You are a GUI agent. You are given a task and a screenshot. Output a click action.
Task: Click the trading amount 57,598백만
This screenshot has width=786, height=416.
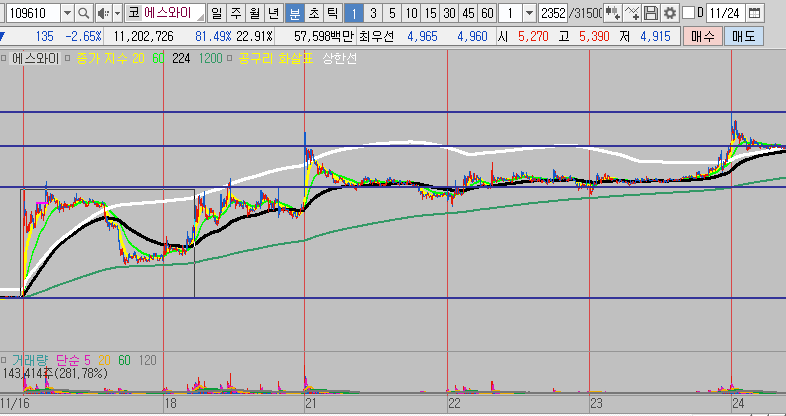click(324, 36)
